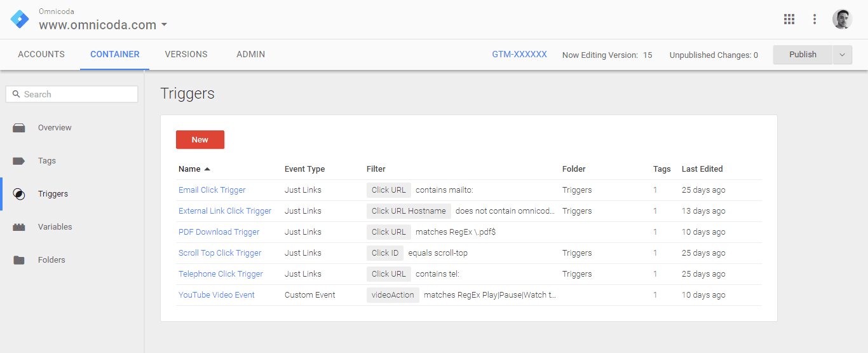Image resolution: width=868 pixels, height=353 pixels.
Task: Open the Email Click Trigger link
Action: (212, 190)
